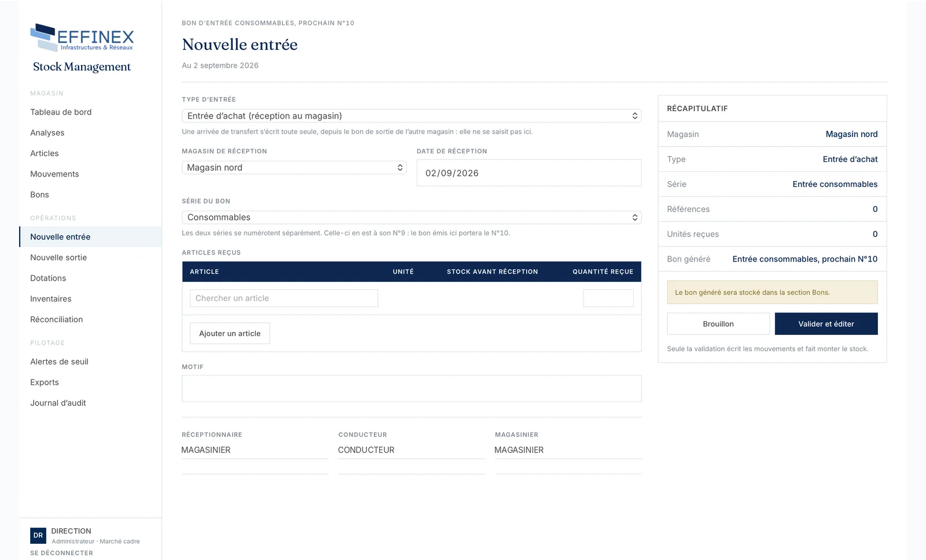The width and height of the screenshot is (926, 560).
Task: Open the Analyses page
Action: pos(47,133)
